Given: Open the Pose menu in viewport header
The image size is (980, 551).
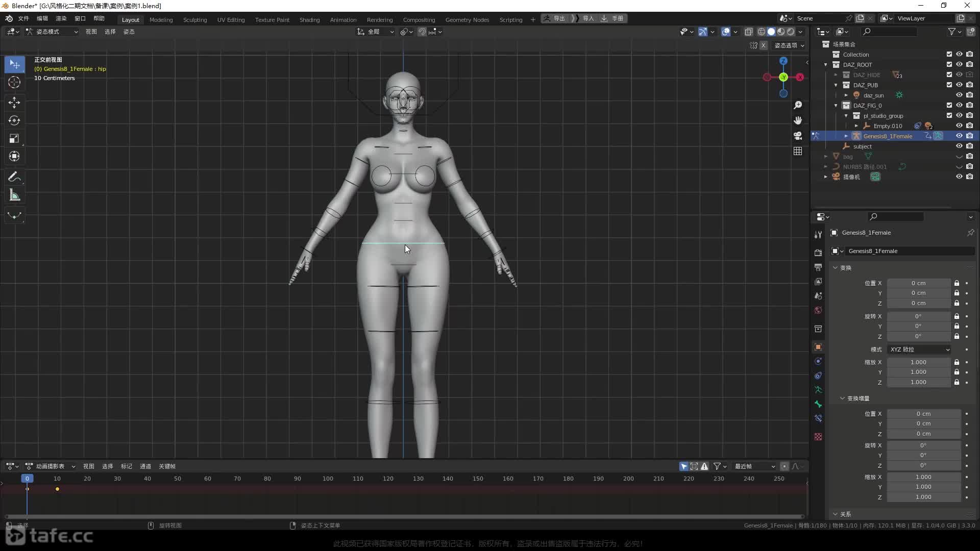Looking at the screenshot, I should coord(129,32).
